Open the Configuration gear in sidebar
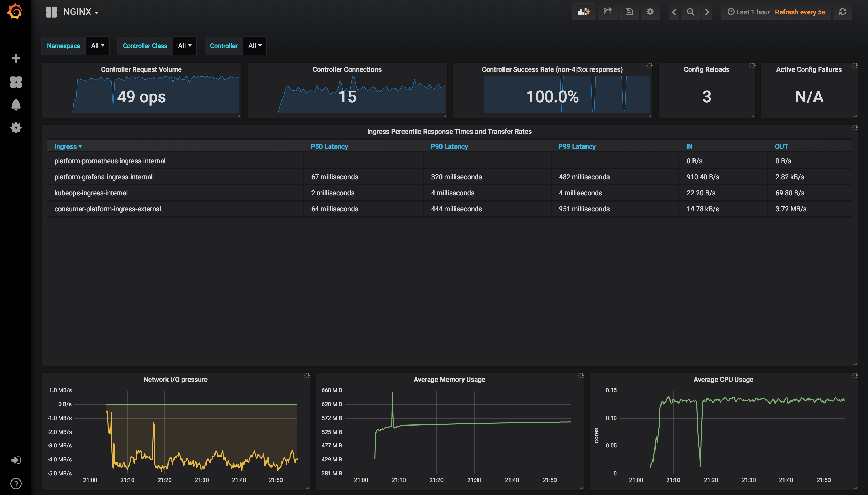The width and height of the screenshot is (868, 495). (16, 128)
